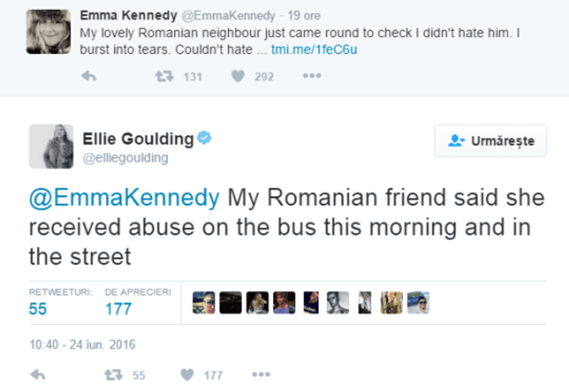Click the Urmărește follow button

(x=491, y=141)
